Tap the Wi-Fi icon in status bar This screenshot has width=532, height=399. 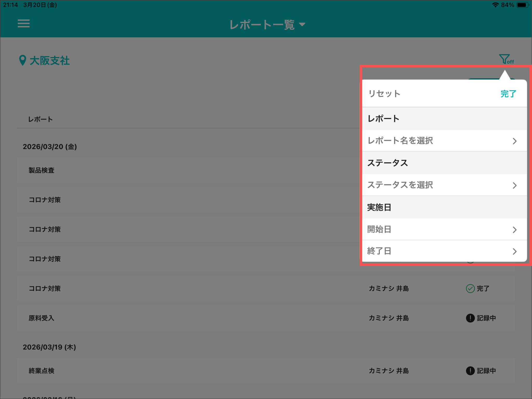[x=495, y=5]
